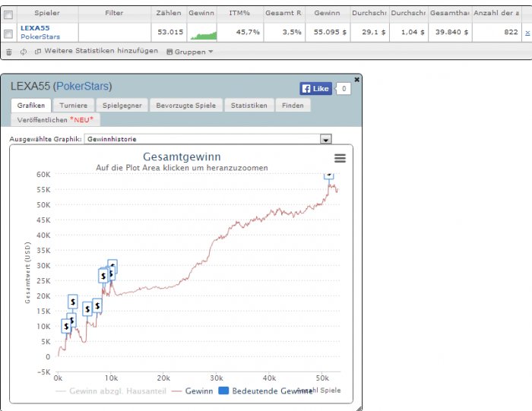
Task: Click the 55.095 $ profit value
Action: pos(330,32)
